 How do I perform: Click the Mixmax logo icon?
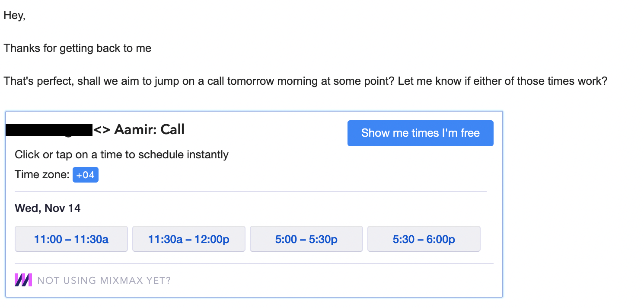coord(23,280)
